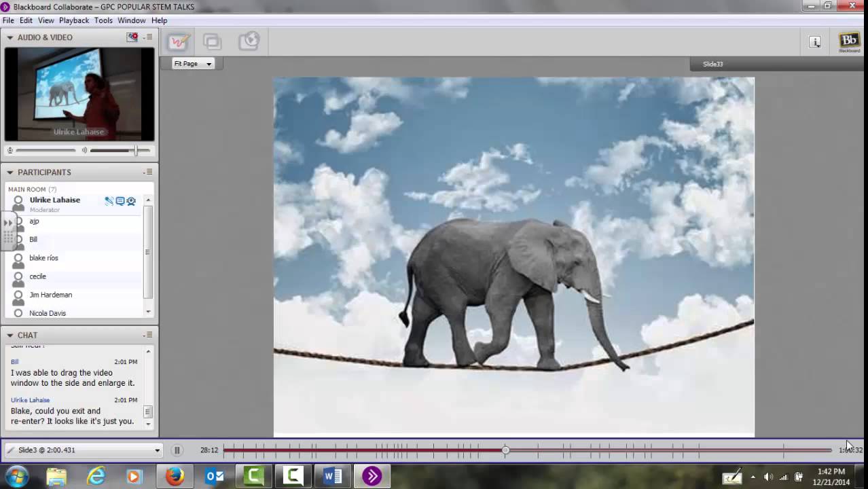Open Outlook from taskbar
The image size is (868, 489).
point(214,477)
